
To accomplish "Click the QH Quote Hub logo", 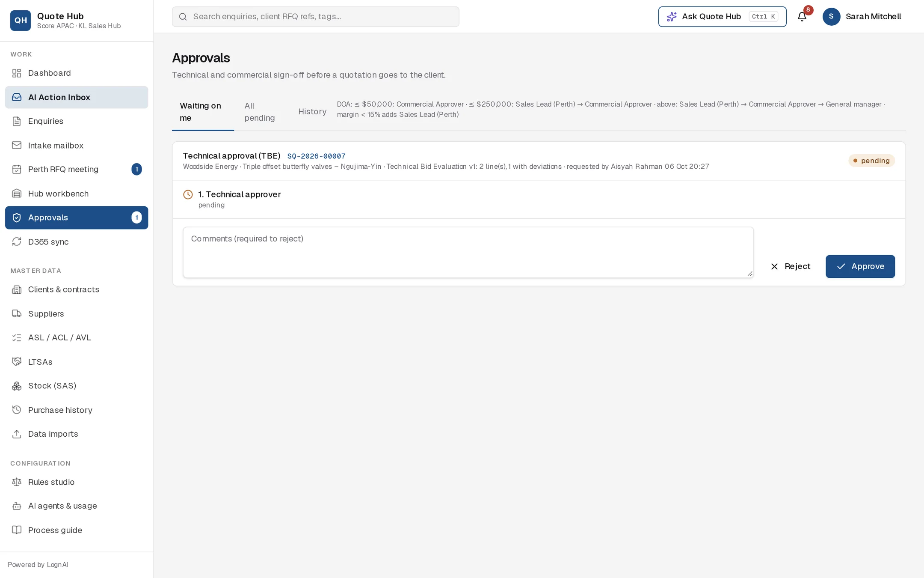I will coord(21,21).
